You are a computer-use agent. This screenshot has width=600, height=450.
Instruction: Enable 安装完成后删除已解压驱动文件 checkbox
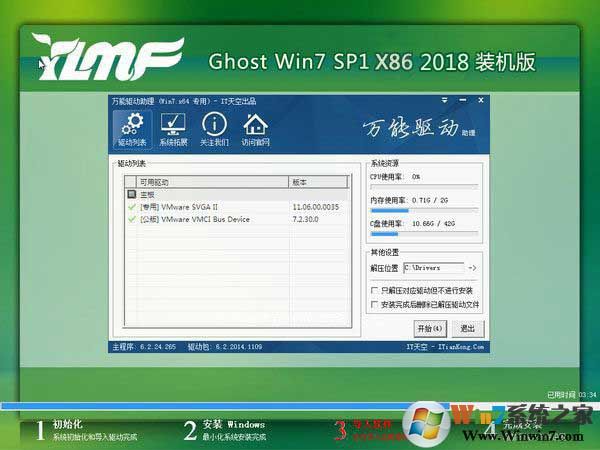pos(374,305)
